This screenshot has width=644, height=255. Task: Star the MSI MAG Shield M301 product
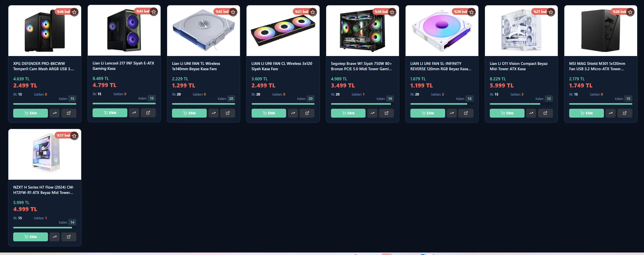(x=630, y=12)
